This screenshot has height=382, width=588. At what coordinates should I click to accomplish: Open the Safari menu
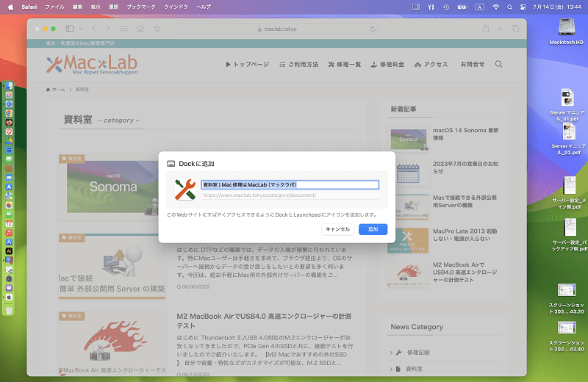tap(29, 7)
